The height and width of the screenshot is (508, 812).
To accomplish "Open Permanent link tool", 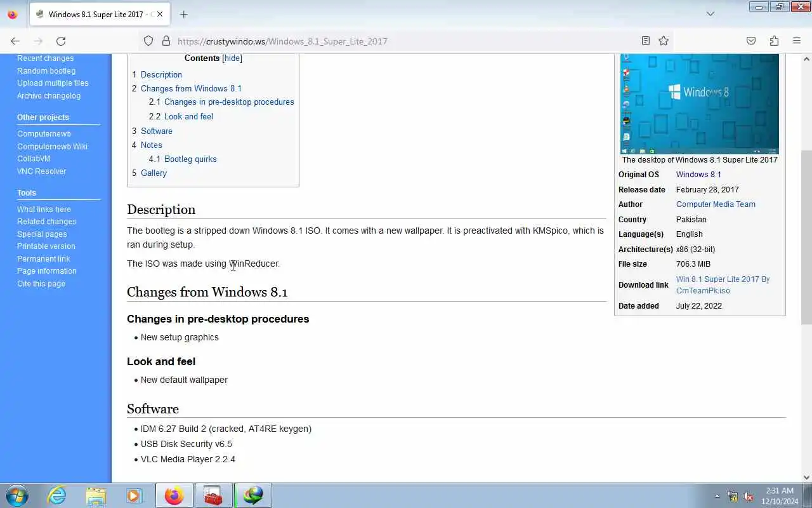I will pyautogui.click(x=43, y=259).
